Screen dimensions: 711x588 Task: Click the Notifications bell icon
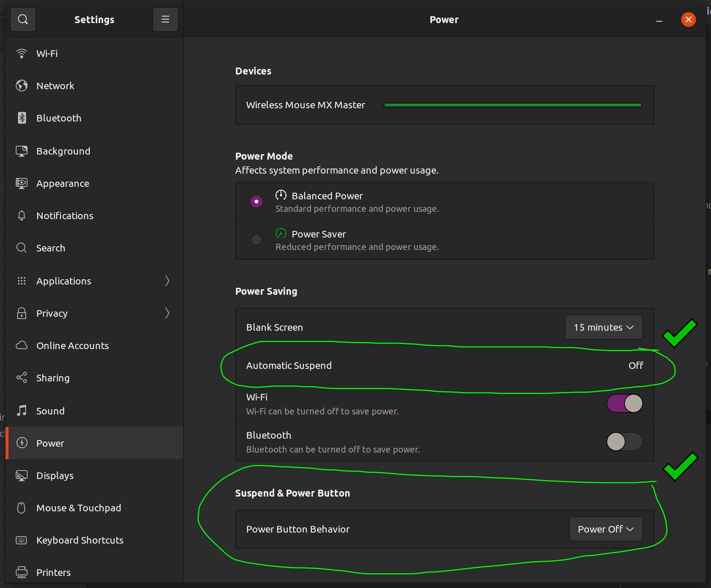click(x=22, y=215)
